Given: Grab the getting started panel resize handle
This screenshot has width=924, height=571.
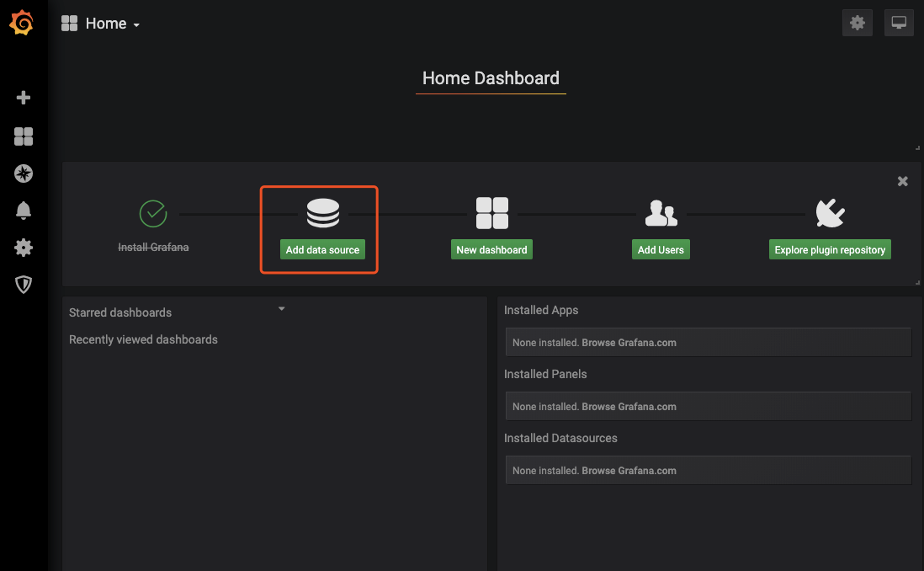Looking at the screenshot, I should (917, 282).
